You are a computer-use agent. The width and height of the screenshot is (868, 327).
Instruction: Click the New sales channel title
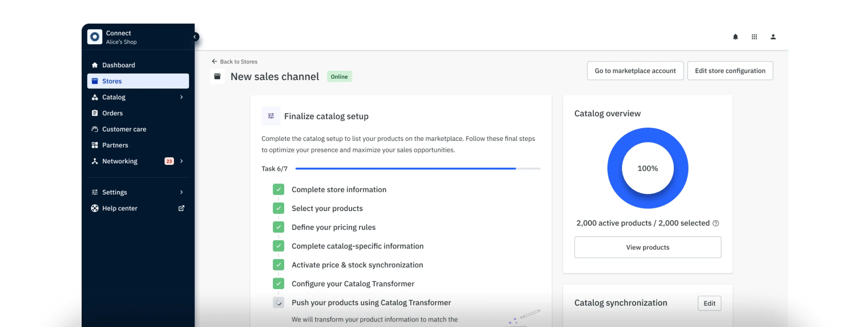click(275, 77)
